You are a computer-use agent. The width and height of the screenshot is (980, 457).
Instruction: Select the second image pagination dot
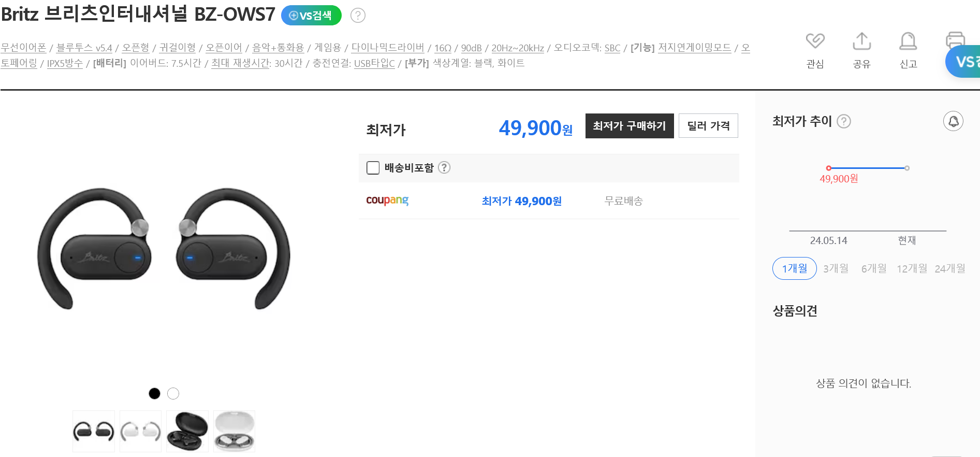pos(173,394)
